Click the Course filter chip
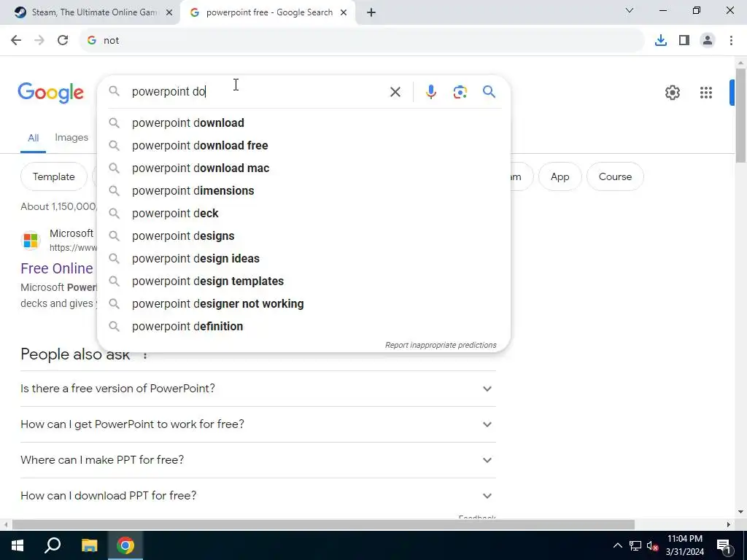The image size is (747, 560). click(615, 176)
